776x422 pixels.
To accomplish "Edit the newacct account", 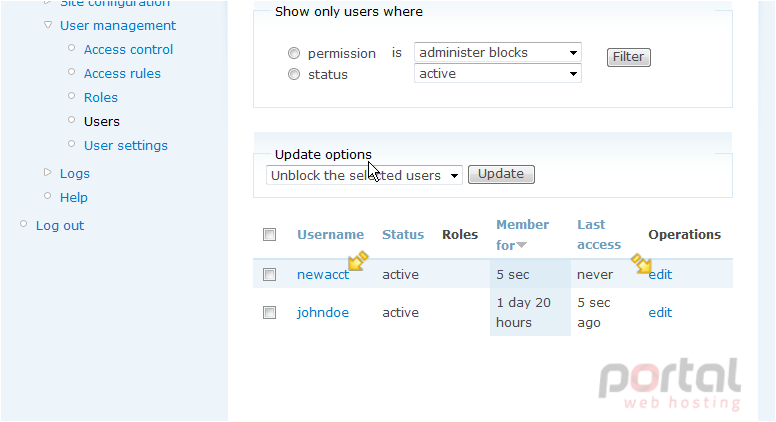I will pyautogui.click(x=660, y=275).
